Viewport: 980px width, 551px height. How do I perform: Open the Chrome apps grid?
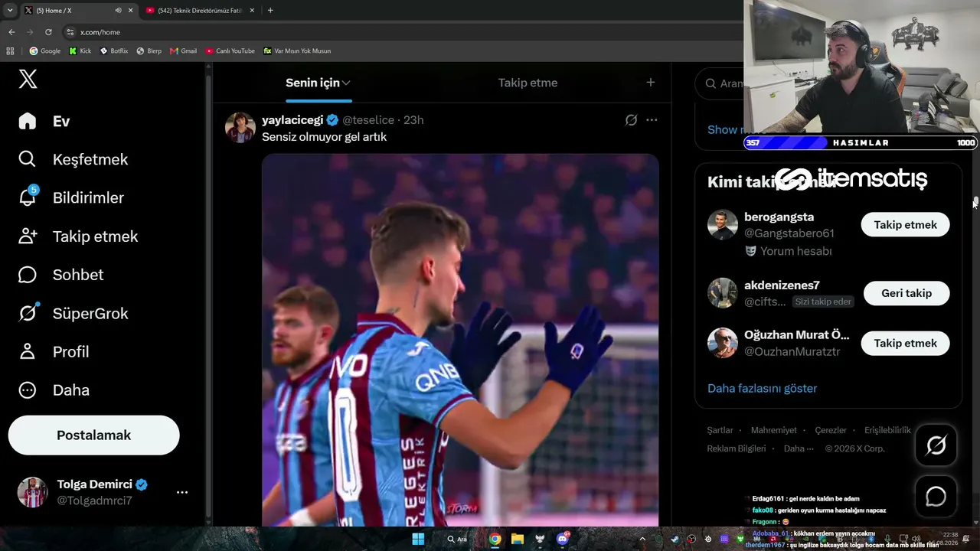[x=10, y=51]
